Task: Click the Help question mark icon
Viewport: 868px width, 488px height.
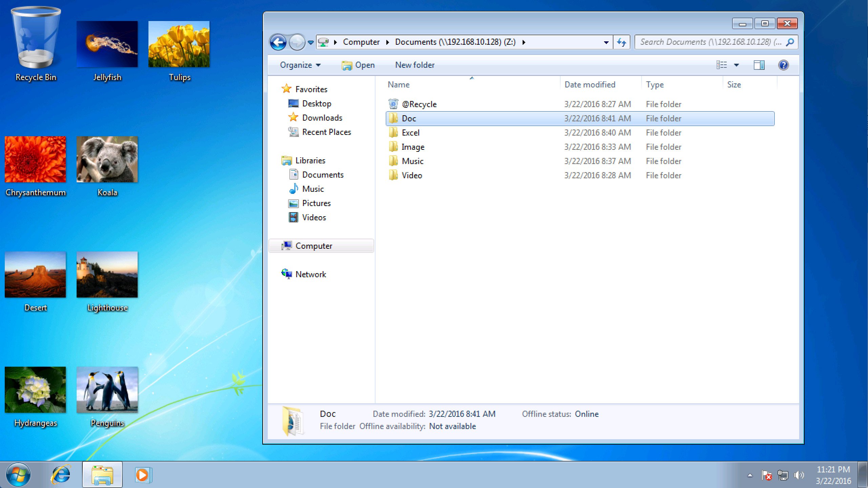Action: tap(783, 65)
